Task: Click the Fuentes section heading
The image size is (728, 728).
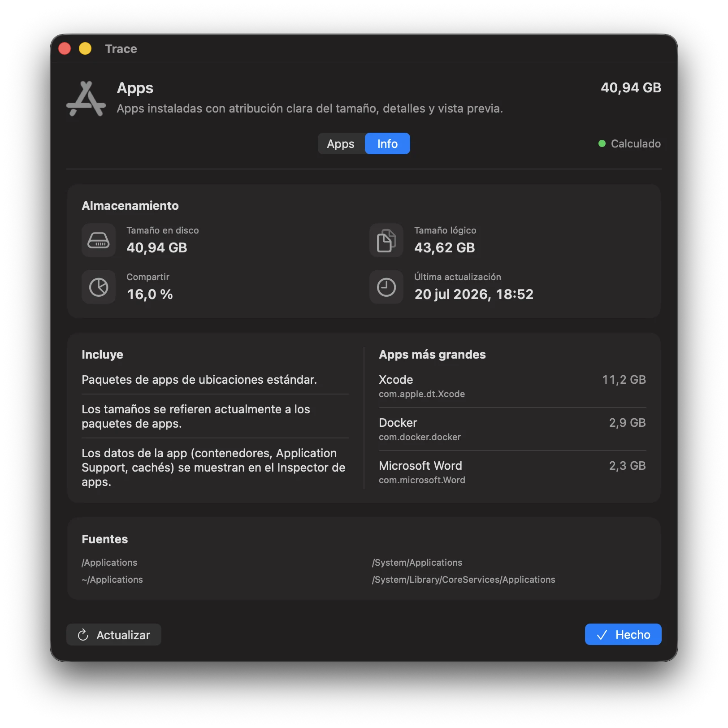Action: pyautogui.click(x=104, y=539)
